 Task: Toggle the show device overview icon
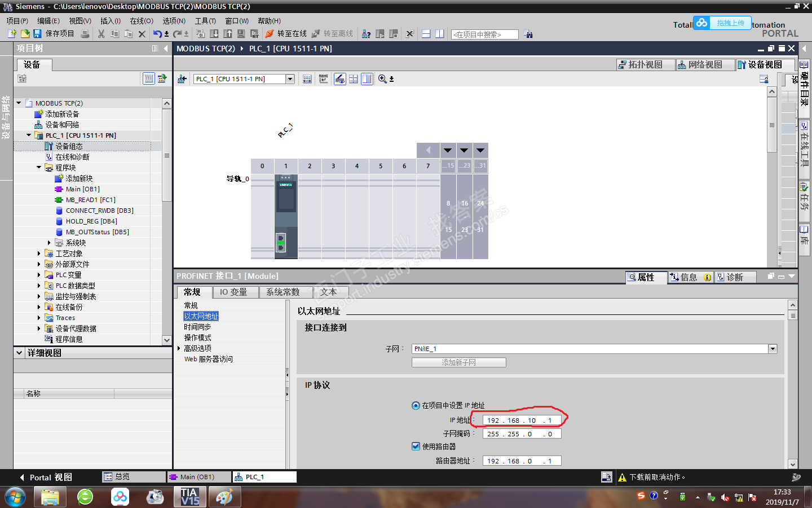point(367,79)
